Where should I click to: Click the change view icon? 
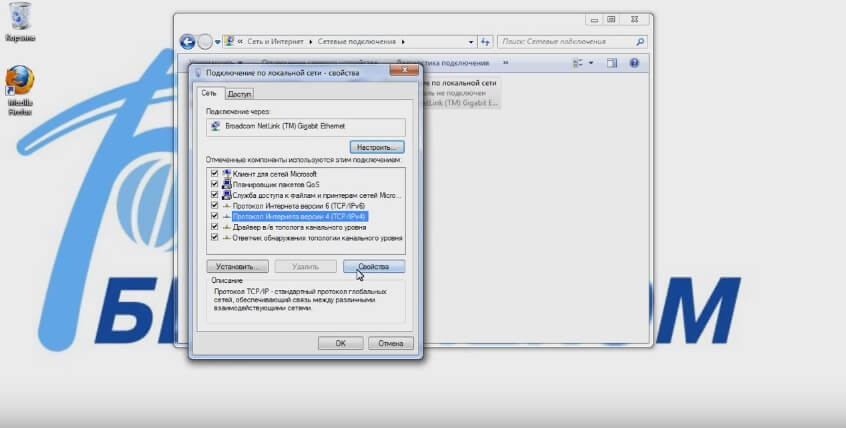577,63
